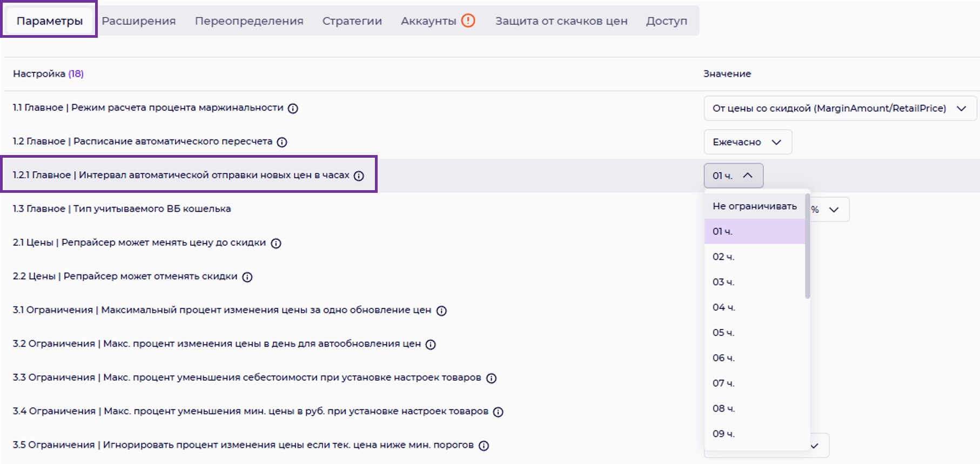
Task: Click info icon next to setting 1.2 schedule
Action: click(x=282, y=142)
